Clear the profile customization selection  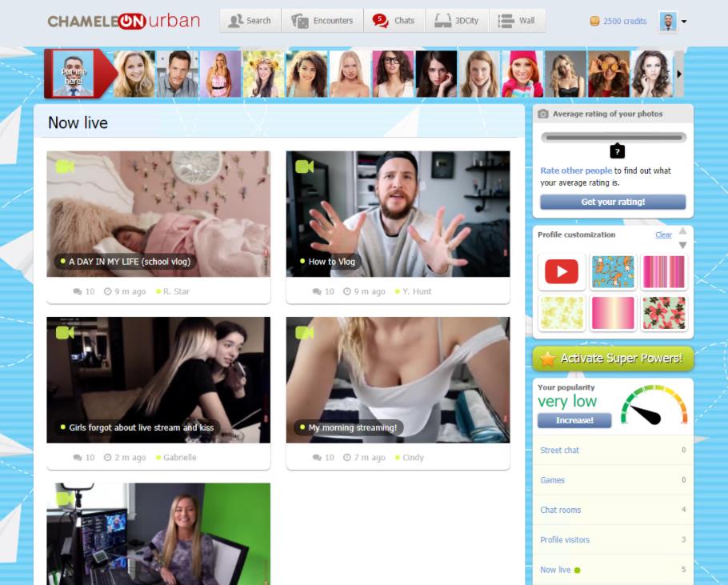tap(663, 234)
